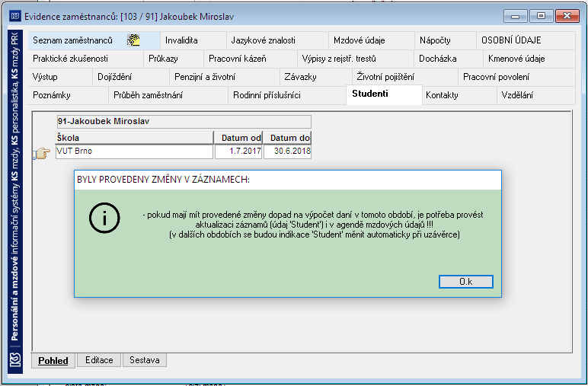Maximize the Evidence zaměstnanců window
This screenshot has width=588, height=386.
(x=541, y=16)
